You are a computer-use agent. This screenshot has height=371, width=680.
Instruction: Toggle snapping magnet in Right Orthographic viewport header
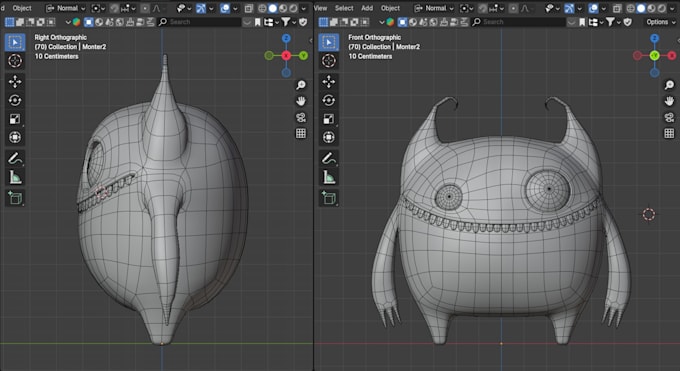pyautogui.click(x=114, y=9)
